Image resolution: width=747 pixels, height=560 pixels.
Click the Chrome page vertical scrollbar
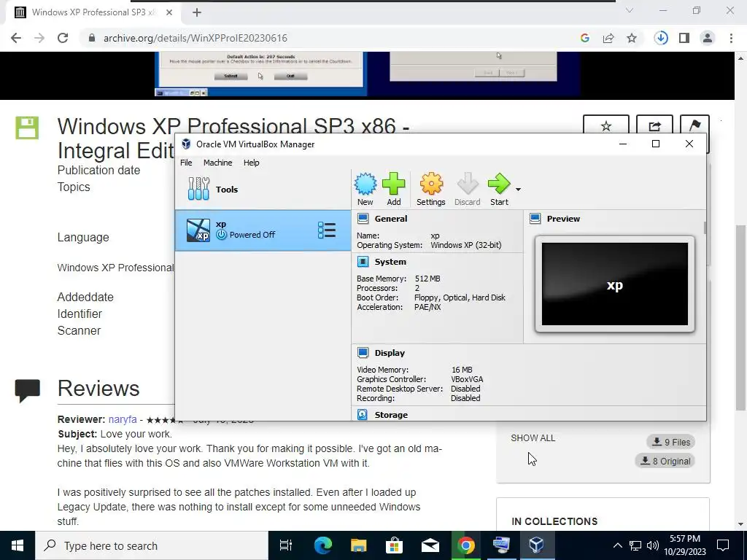741,316
